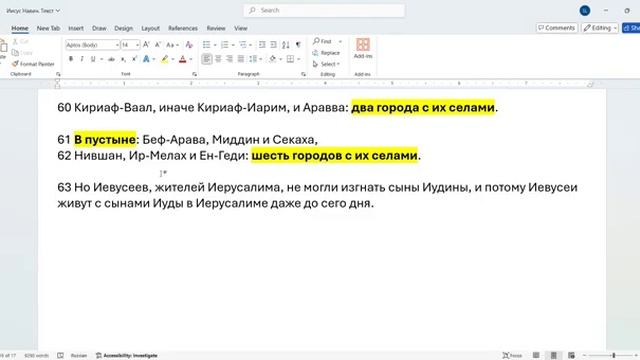Image resolution: width=640 pixels, height=360 pixels.
Task: Sort the selected text
Action: tap(286, 44)
